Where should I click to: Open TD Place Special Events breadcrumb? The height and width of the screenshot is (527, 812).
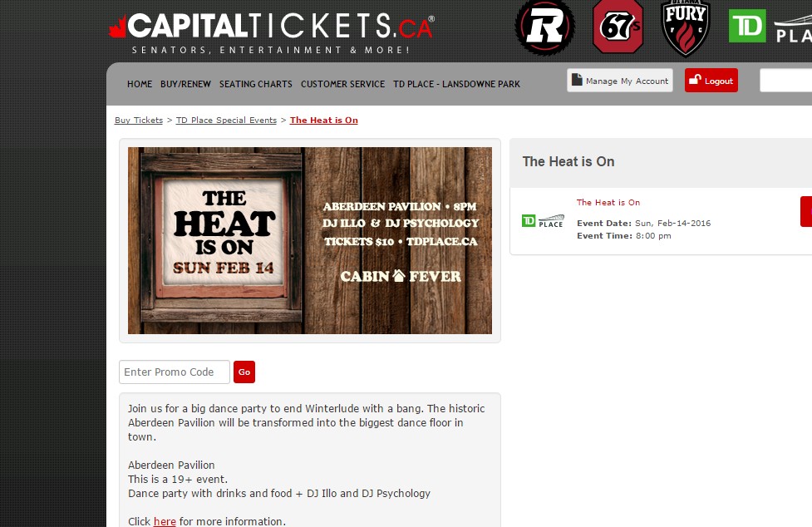(x=226, y=120)
